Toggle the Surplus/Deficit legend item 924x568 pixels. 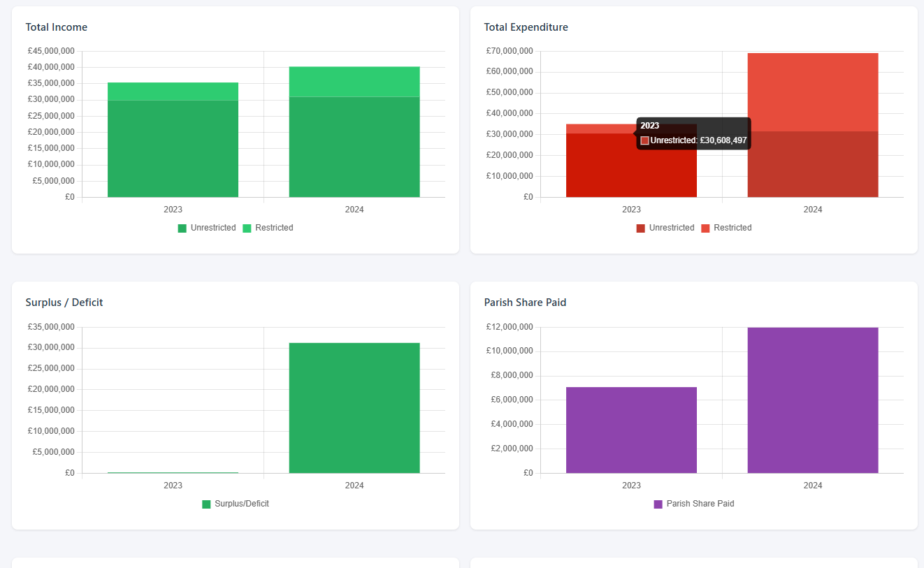236,504
